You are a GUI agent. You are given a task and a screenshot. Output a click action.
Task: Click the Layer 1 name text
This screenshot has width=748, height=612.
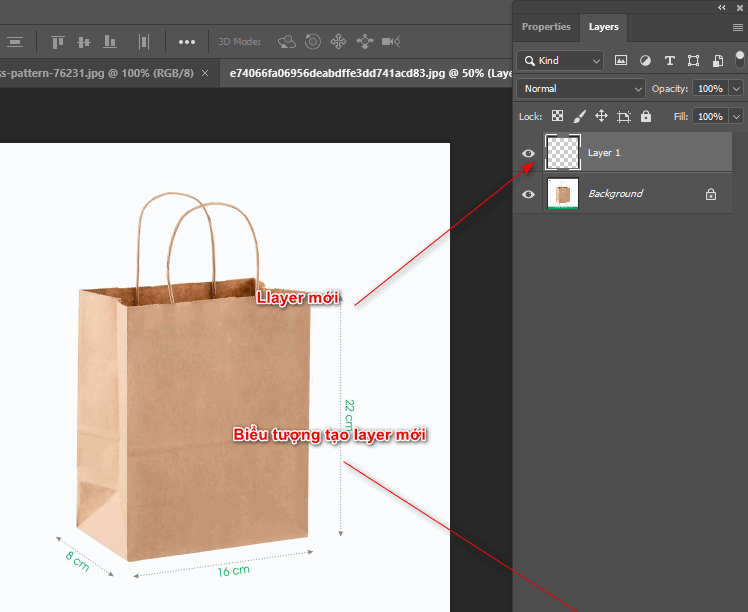604,153
